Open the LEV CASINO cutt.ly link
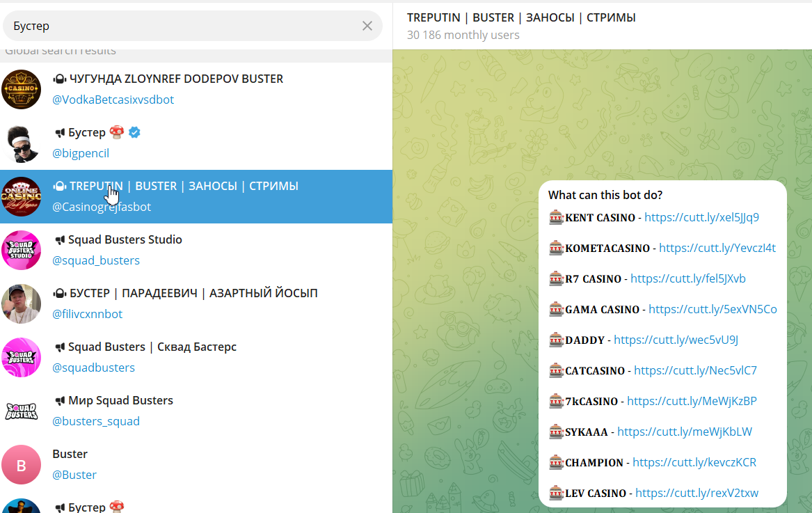This screenshot has height=513, width=812. [697, 492]
